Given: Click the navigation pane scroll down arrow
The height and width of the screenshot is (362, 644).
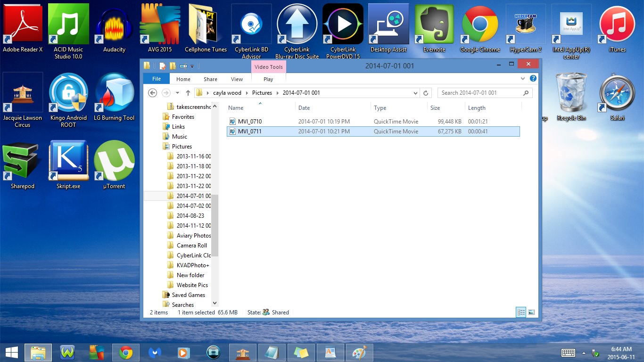Looking at the screenshot, I should click(x=215, y=304).
